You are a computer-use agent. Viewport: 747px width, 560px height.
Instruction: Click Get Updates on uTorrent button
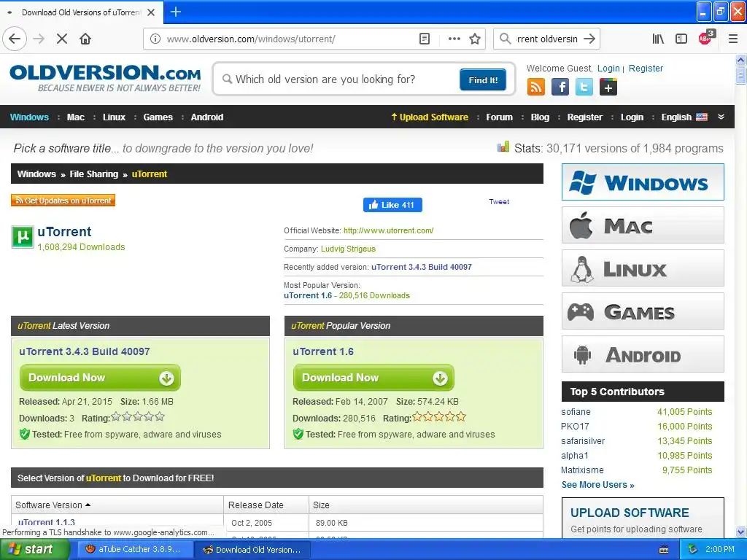[63, 201]
